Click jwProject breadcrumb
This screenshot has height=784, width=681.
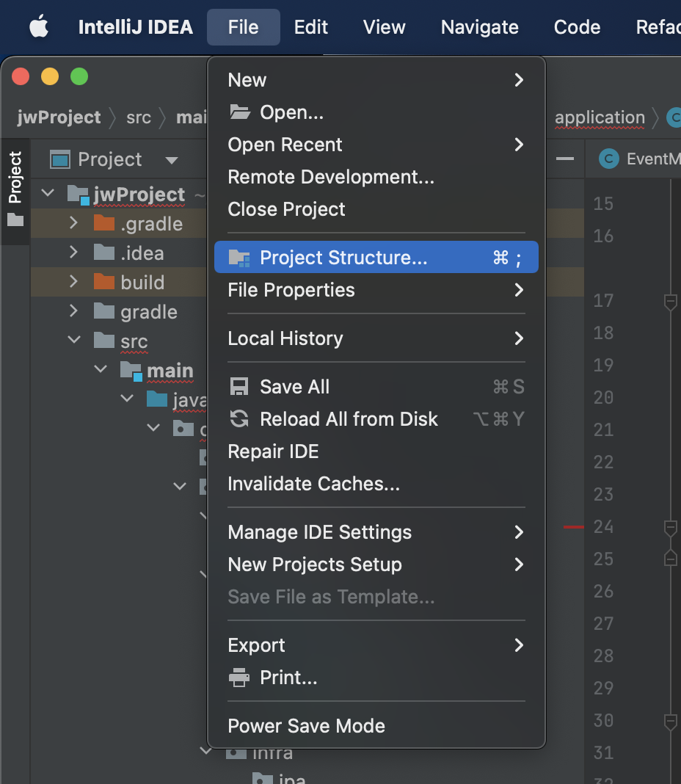coord(59,117)
